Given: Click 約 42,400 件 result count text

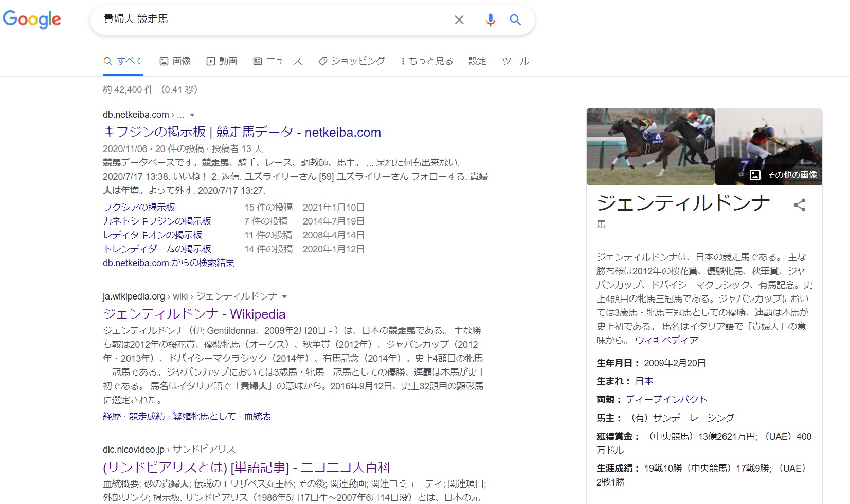Looking at the screenshot, I should [128, 89].
